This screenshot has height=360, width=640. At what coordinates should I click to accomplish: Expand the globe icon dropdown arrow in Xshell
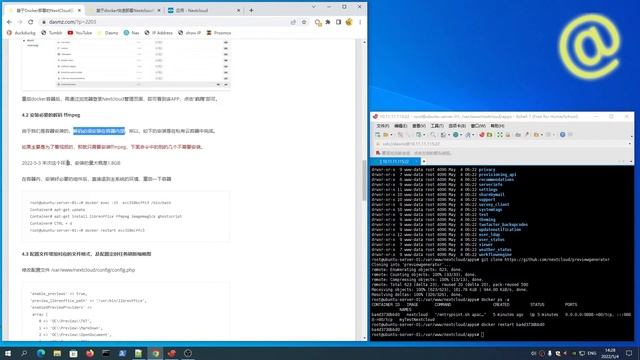461,135
